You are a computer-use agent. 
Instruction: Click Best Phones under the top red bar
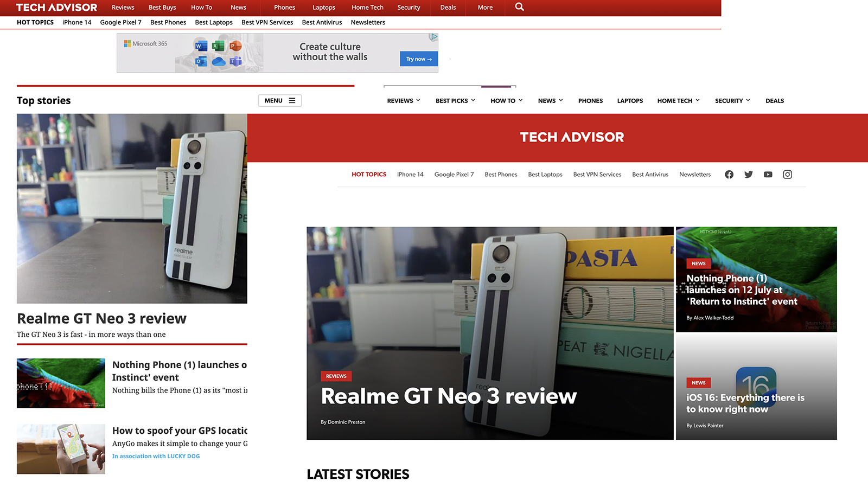click(x=168, y=22)
